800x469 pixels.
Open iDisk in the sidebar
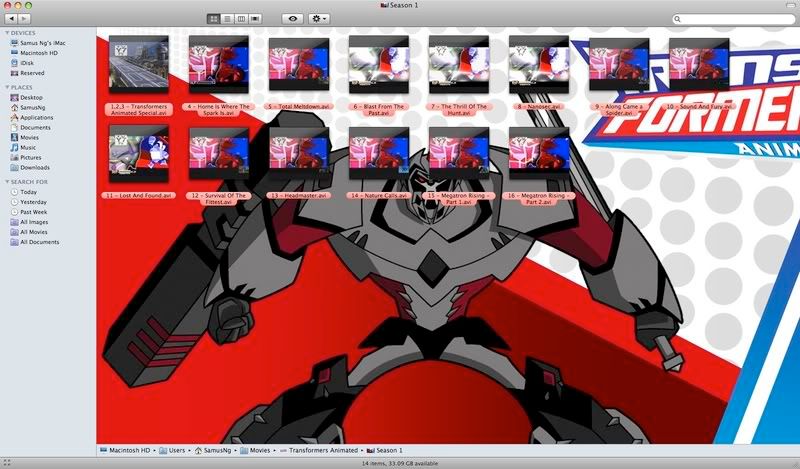[27, 63]
